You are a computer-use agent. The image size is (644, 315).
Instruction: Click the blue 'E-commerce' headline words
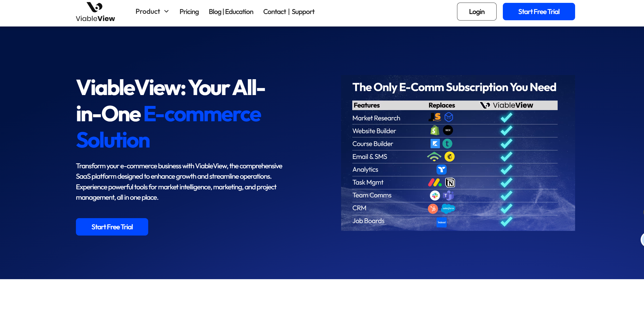202,114
